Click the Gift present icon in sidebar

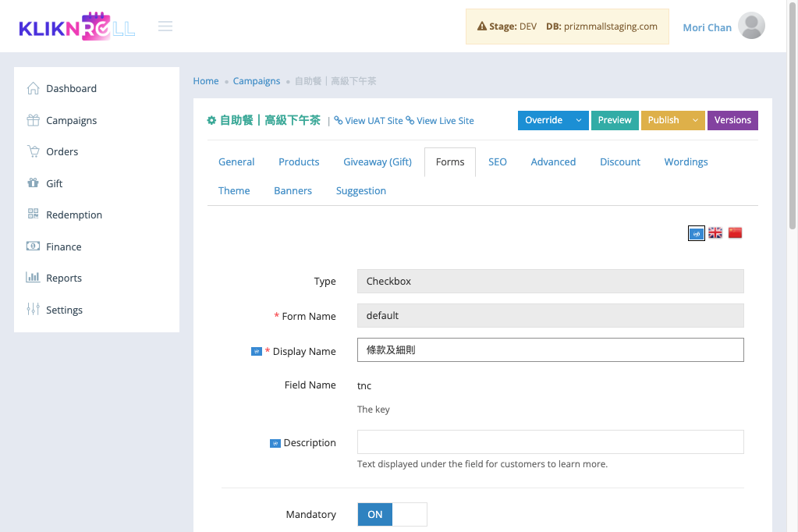click(33, 183)
